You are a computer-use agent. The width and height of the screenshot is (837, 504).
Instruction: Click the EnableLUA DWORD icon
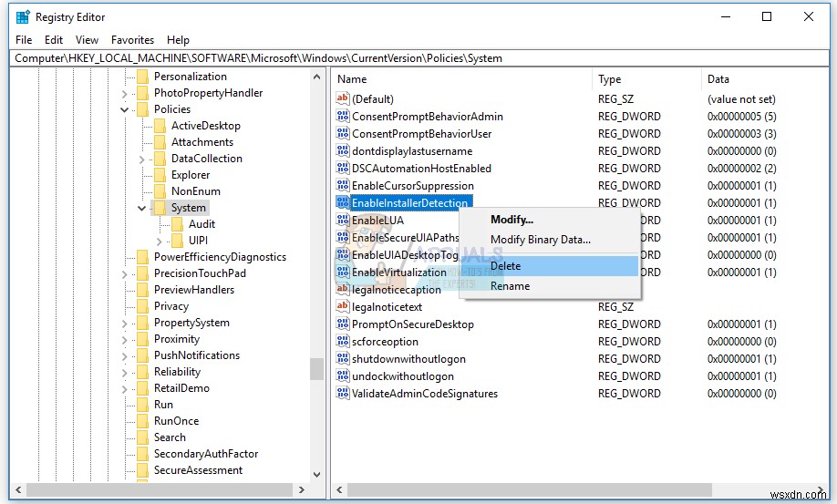coord(342,221)
